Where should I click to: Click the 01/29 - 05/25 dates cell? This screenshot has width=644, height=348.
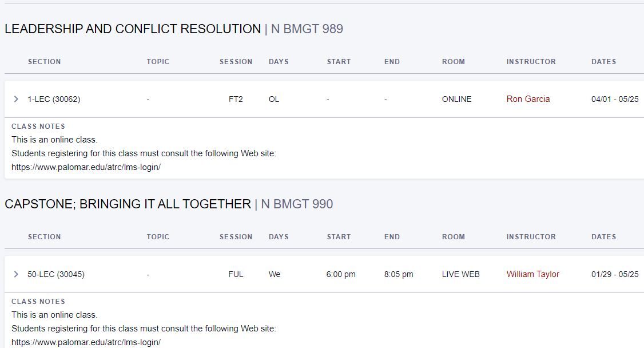pyautogui.click(x=615, y=274)
